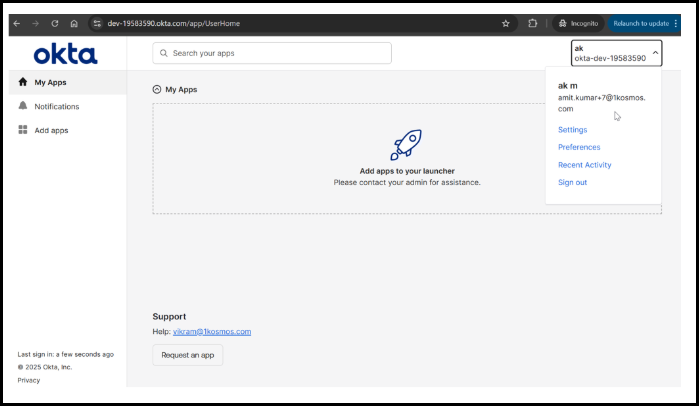The height and width of the screenshot is (406, 699).
Task: Click the rocket launcher illustration
Action: [406, 145]
